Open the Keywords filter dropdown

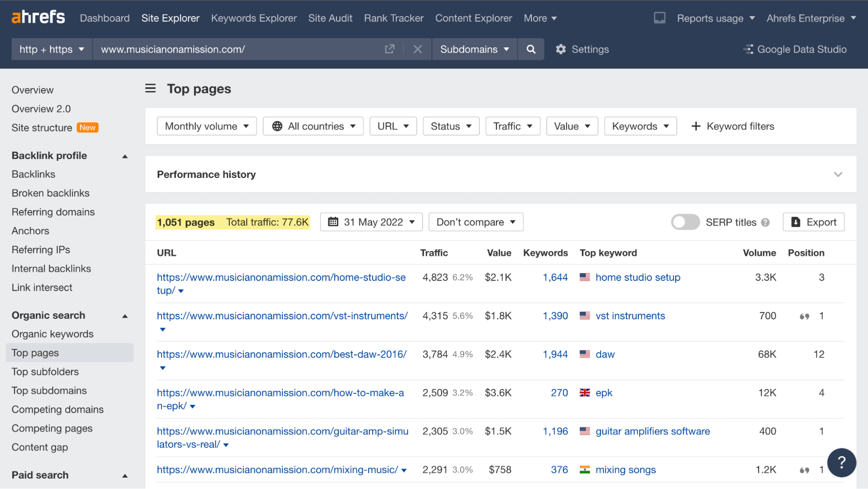[640, 126]
